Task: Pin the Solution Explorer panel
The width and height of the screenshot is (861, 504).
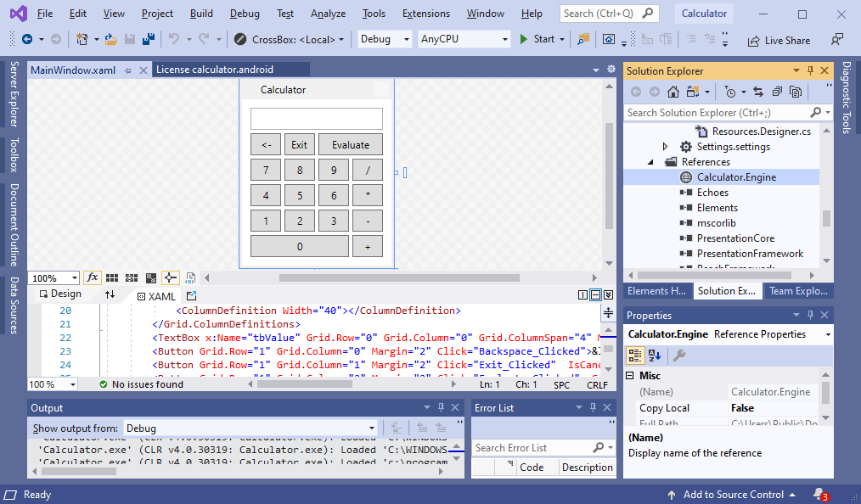Action: tap(811, 70)
